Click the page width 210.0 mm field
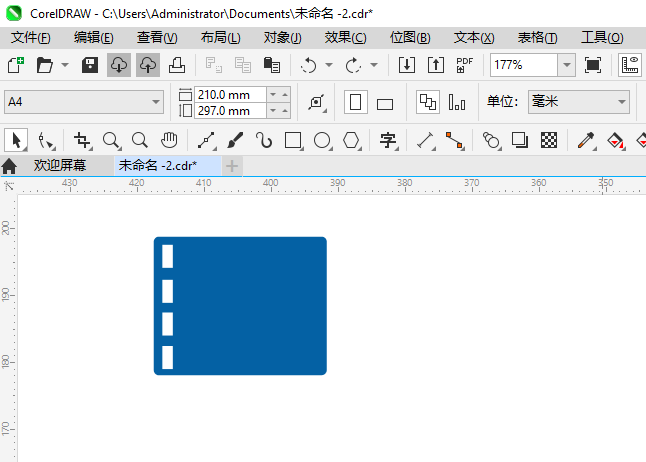The image size is (646, 462). pos(230,95)
